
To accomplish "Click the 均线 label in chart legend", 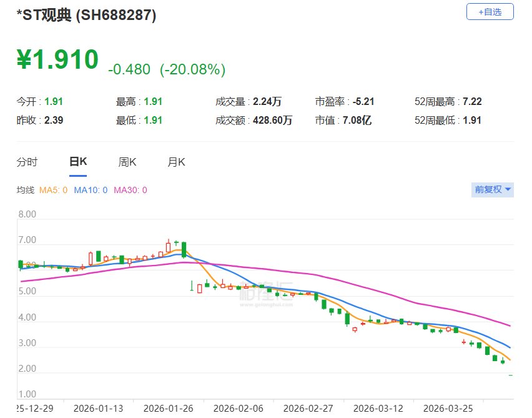I will 26,190.
